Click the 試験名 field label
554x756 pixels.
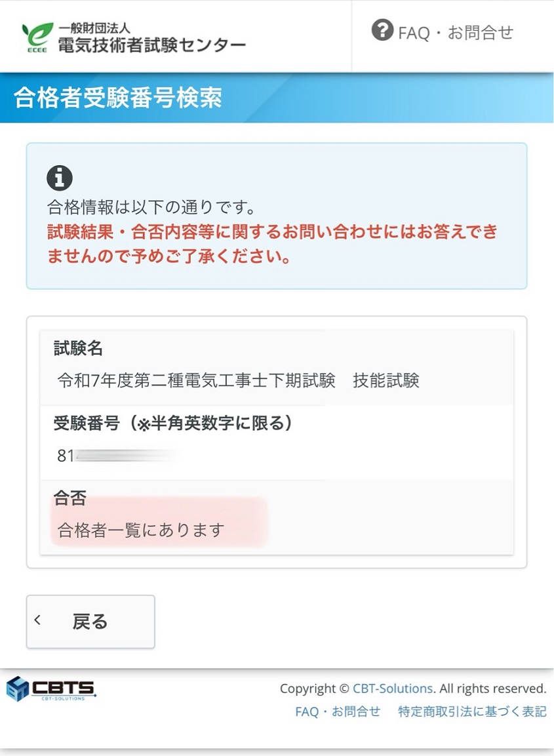(x=78, y=348)
